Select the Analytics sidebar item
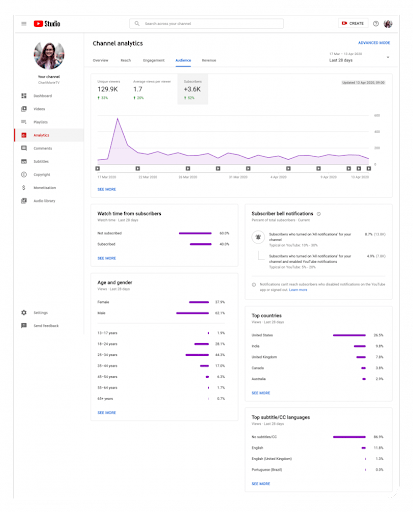 [x=49, y=135]
